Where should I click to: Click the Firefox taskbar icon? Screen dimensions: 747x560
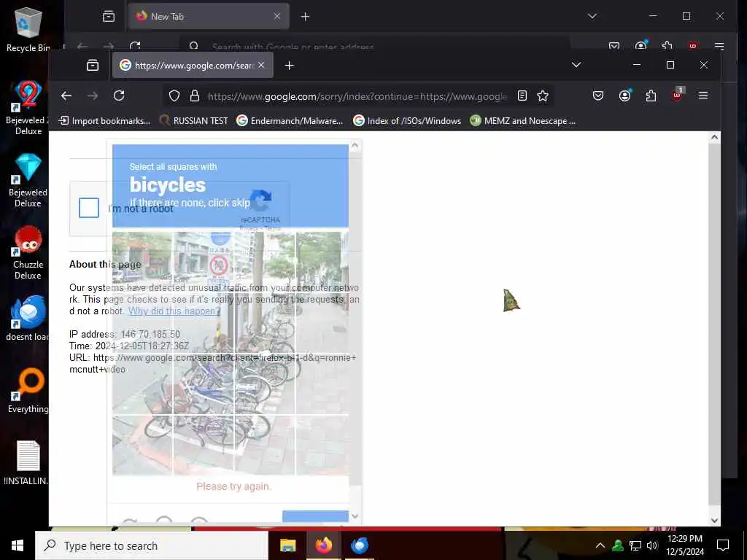323,545
